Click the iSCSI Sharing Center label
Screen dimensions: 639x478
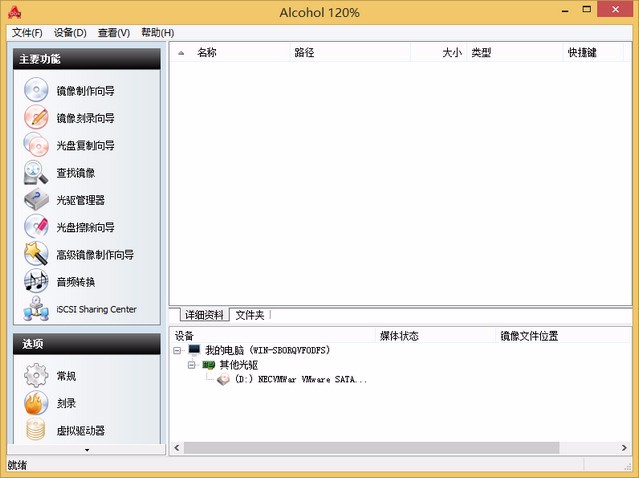click(x=96, y=309)
